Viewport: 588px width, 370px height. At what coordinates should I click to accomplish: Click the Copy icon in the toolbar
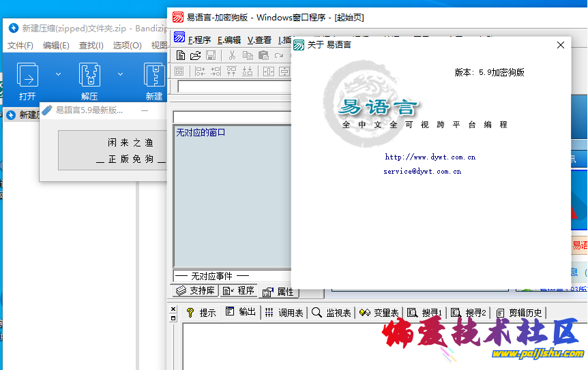tap(248, 55)
